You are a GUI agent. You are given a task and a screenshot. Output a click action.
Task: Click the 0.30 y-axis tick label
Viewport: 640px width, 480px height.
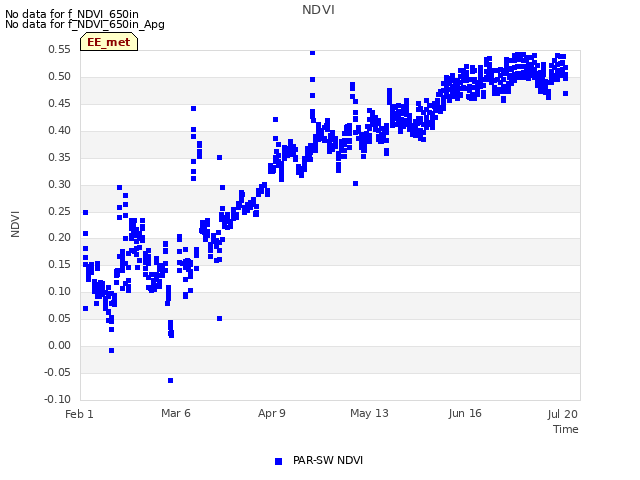pyautogui.click(x=60, y=184)
